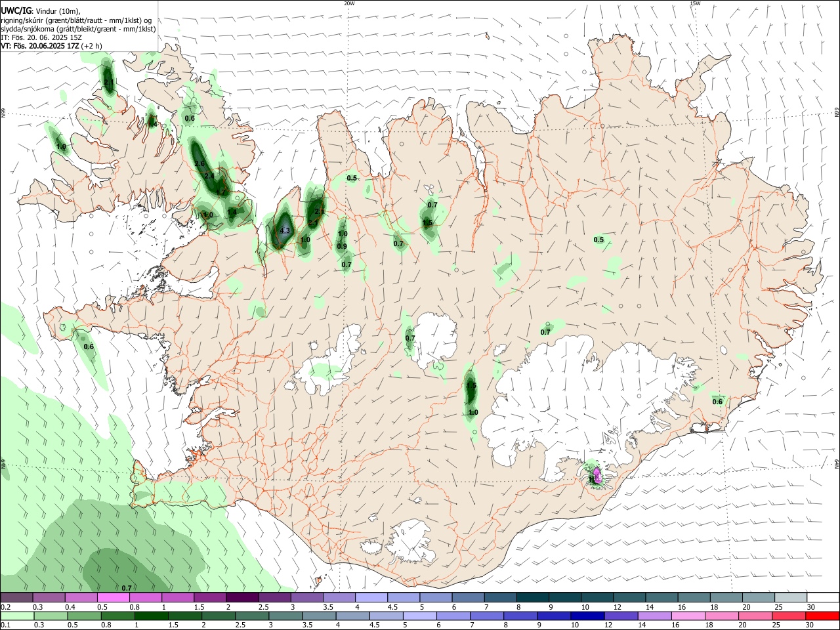
Task: Click the magenta snow patch over the southeast glacier
Action: [597, 474]
